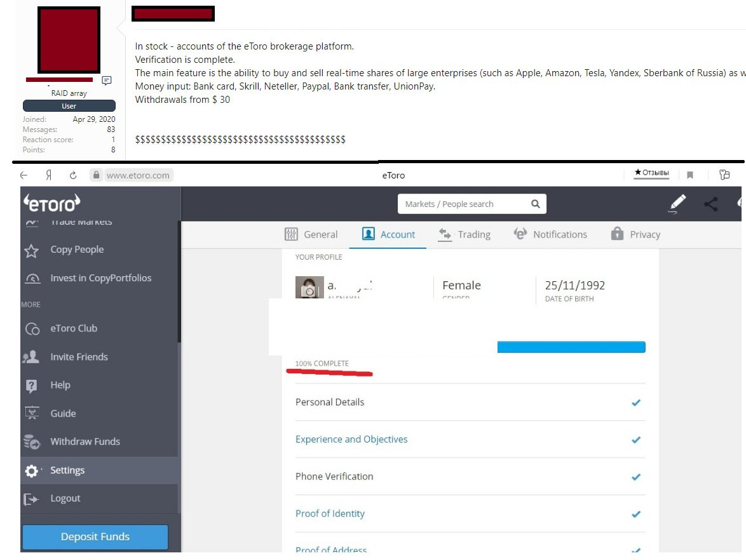Click the RAID array user title
The image size is (746, 560).
69,93
